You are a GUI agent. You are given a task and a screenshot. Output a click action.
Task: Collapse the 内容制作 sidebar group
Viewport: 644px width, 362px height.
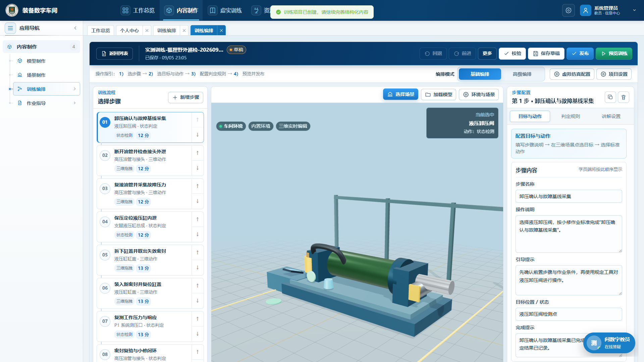pos(42,47)
